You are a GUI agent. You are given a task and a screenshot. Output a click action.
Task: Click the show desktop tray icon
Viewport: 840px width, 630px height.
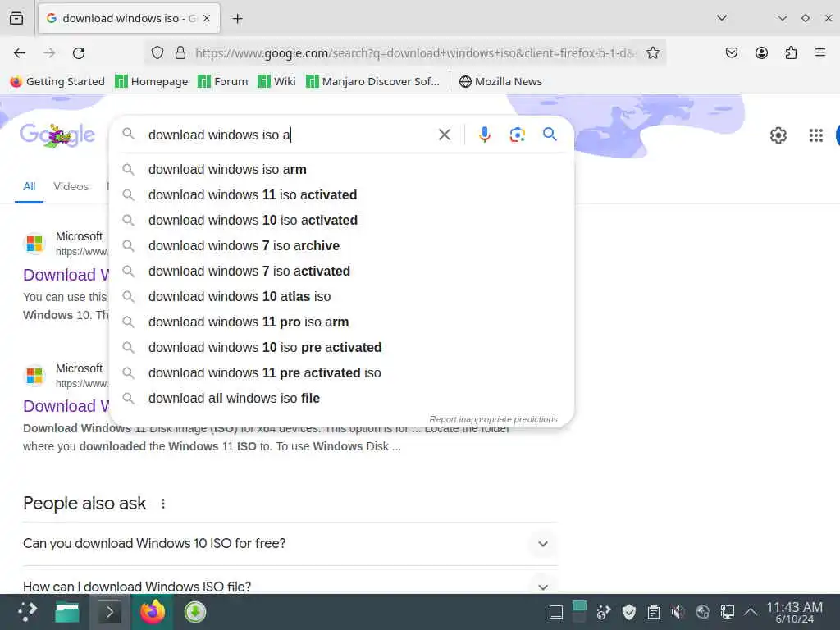[x=555, y=612]
